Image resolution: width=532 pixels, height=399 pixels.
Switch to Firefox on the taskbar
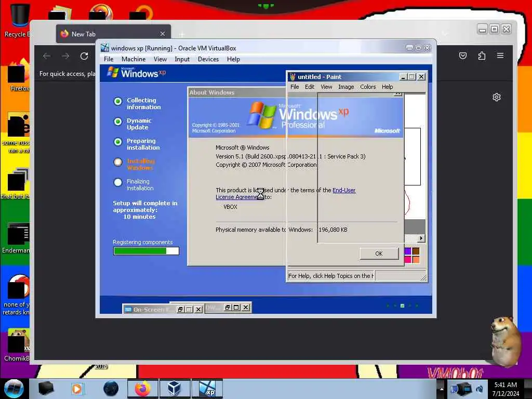[x=142, y=389]
